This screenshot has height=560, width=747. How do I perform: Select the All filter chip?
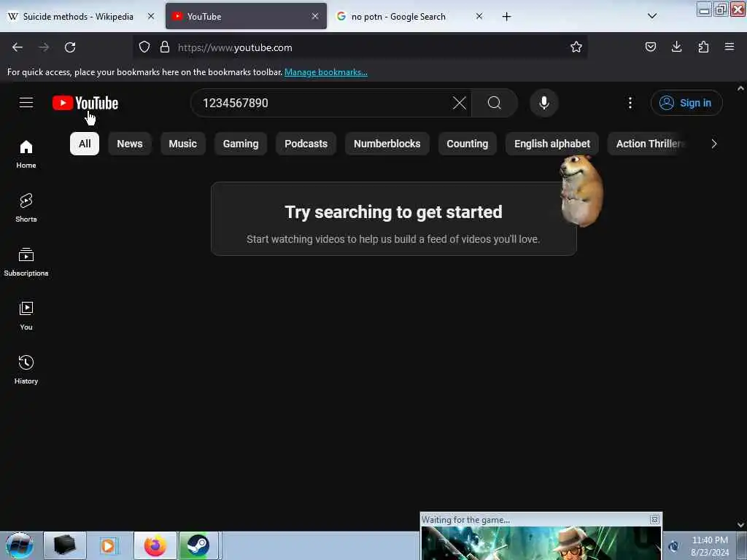tap(85, 144)
